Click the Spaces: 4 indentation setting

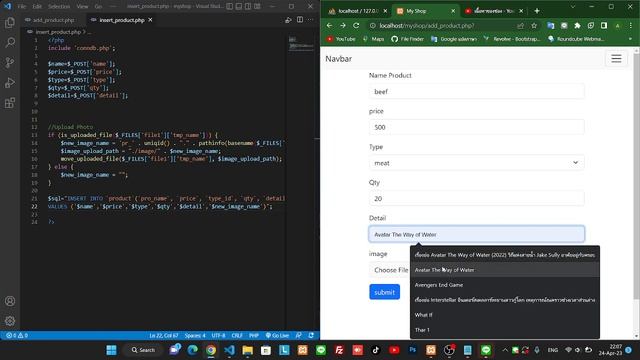click(x=195, y=336)
